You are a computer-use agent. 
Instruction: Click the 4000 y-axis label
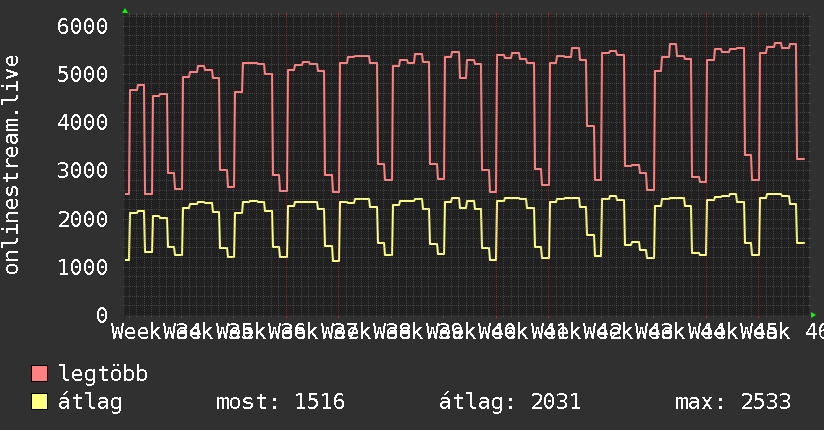[x=83, y=122]
